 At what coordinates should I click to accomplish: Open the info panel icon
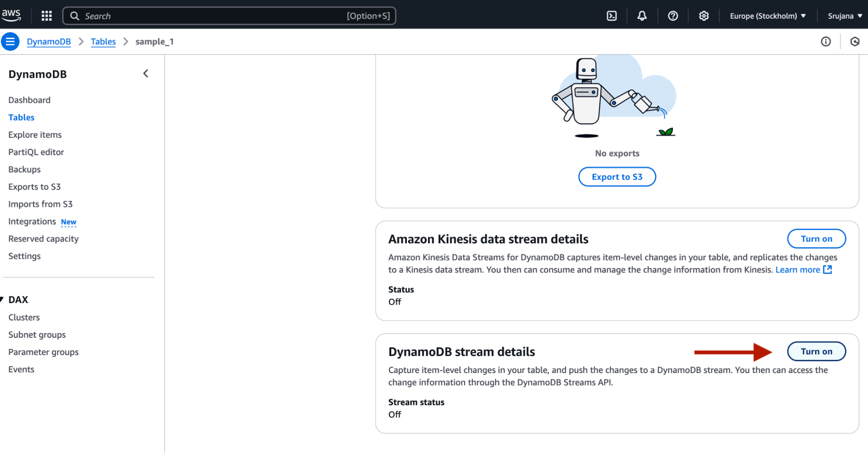point(825,42)
